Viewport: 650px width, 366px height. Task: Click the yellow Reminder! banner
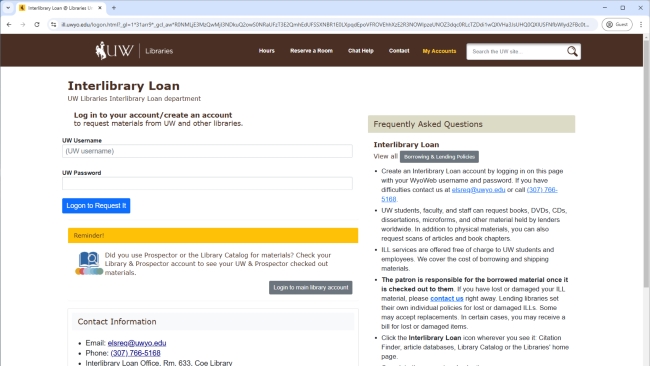click(213, 235)
